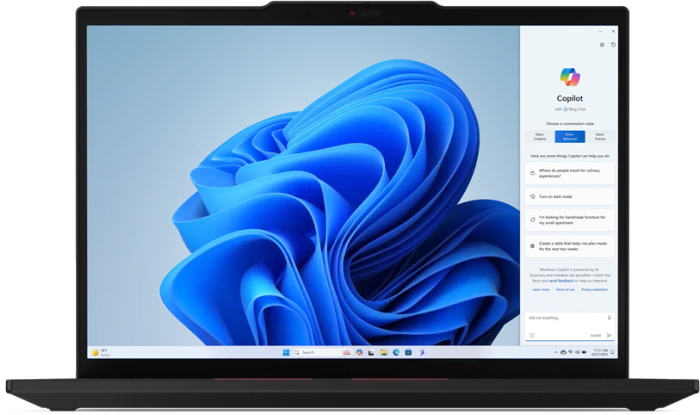
Task: Open Copilot chat history icon
Action: tap(613, 45)
